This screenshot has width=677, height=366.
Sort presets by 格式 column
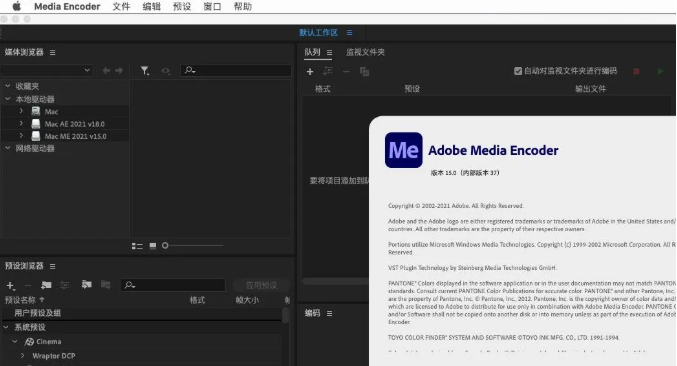pos(197,300)
